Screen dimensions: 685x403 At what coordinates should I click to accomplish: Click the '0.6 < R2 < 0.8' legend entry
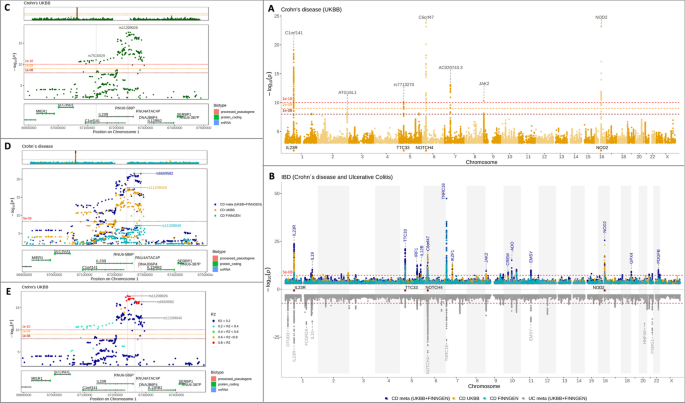pyautogui.click(x=228, y=337)
